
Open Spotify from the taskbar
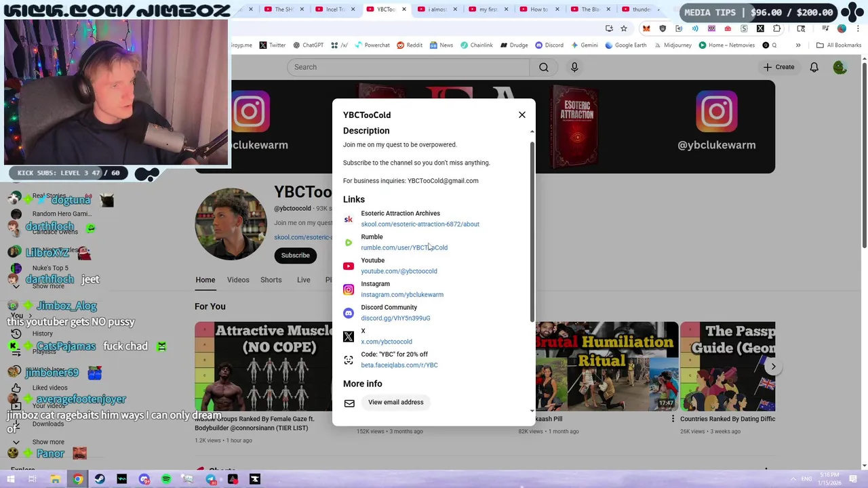pyautogui.click(x=166, y=479)
